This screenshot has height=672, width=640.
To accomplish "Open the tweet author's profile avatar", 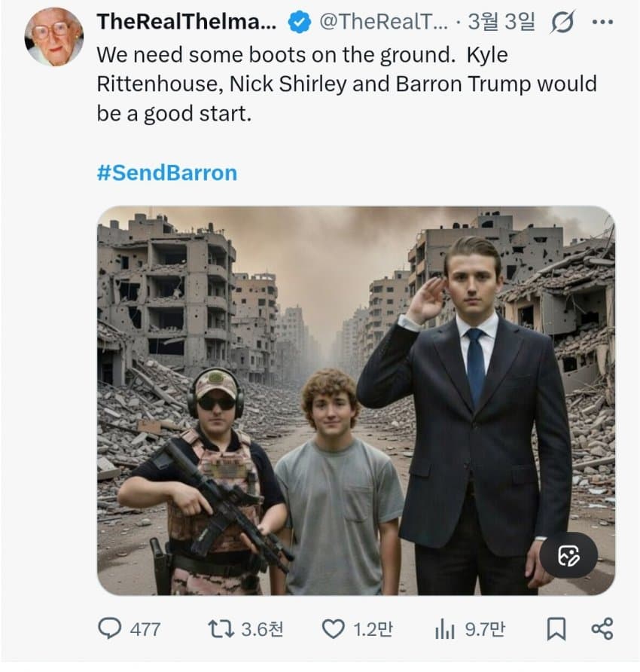I will (x=53, y=36).
